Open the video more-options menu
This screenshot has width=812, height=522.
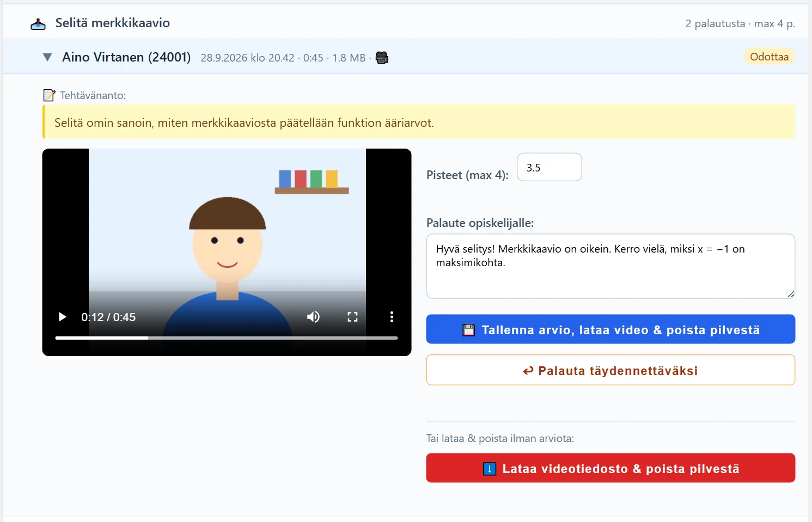pyautogui.click(x=392, y=317)
